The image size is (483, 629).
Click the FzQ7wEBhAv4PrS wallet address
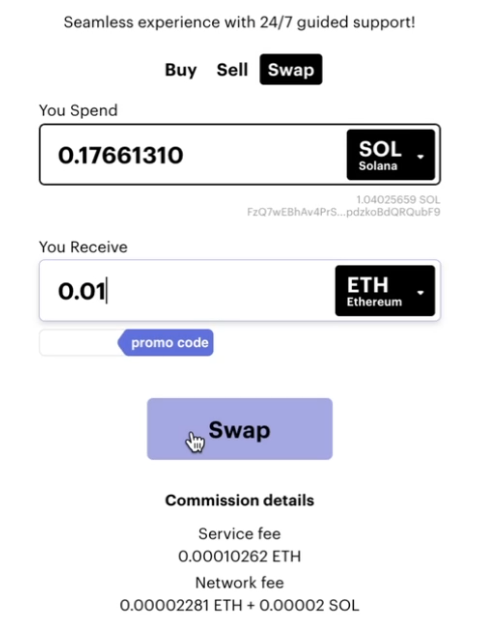pos(343,212)
